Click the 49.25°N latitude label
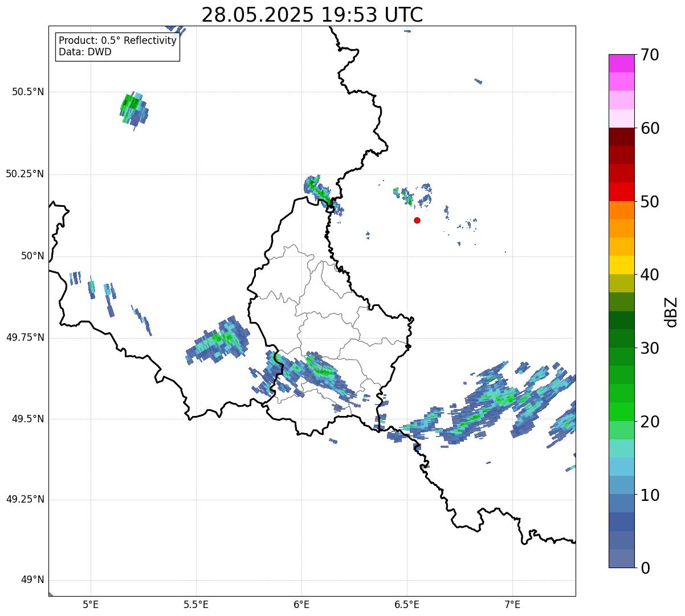 tap(25, 499)
